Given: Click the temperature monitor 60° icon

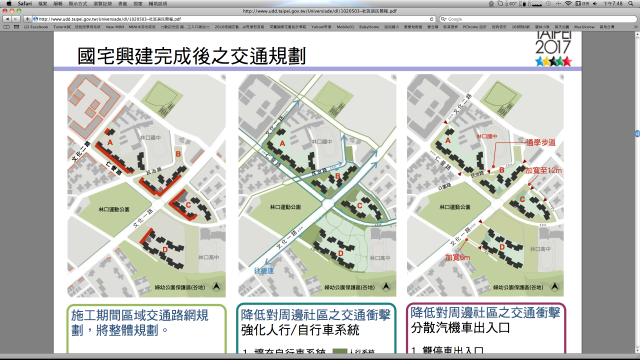Looking at the screenshot, I should click(512, 3).
